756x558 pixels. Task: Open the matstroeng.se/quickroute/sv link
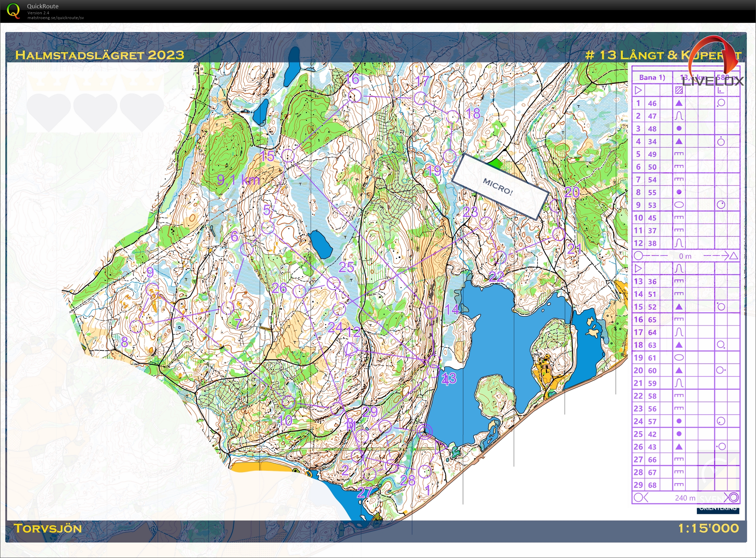[x=56, y=18]
